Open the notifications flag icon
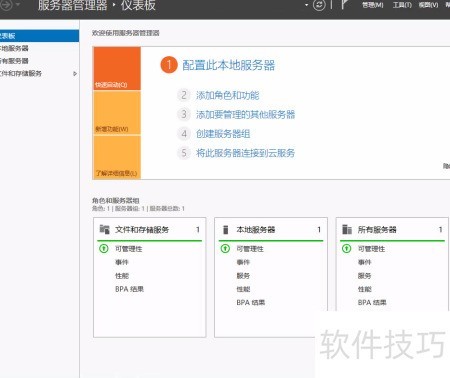This screenshot has height=378, width=450. pyautogui.click(x=345, y=5)
